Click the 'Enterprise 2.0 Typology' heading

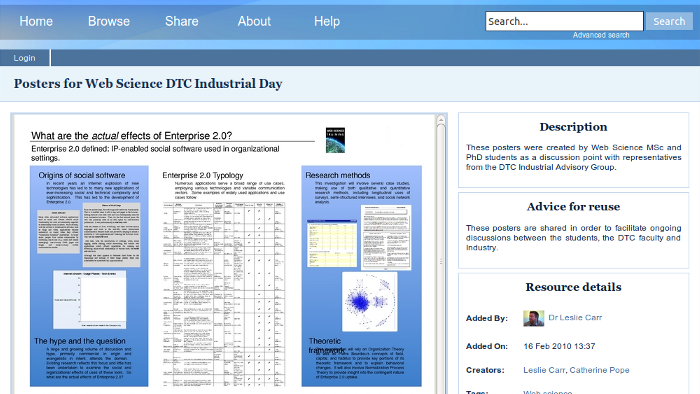point(203,175)
